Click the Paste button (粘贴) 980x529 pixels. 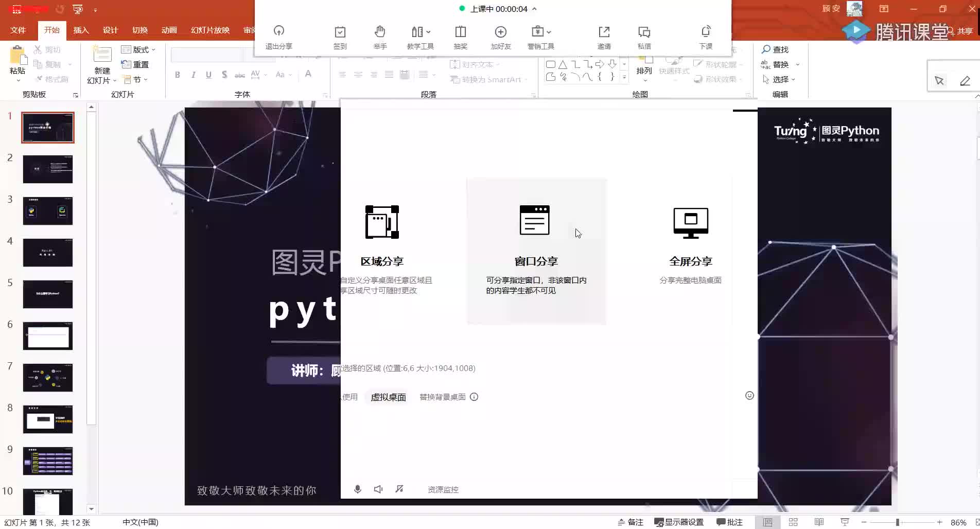(17, 64)
